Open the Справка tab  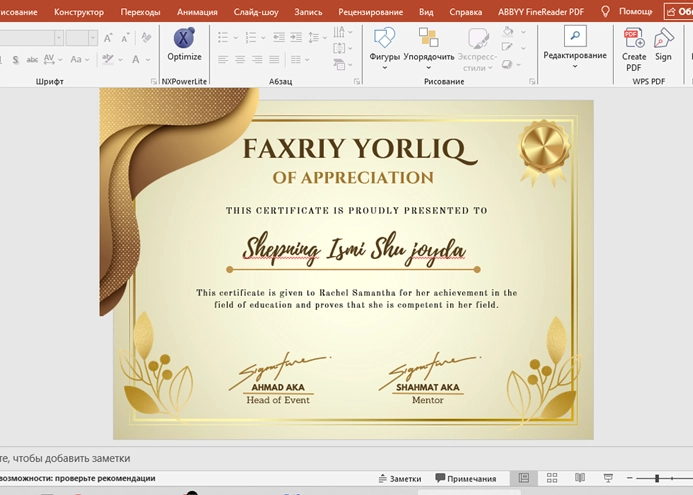pyautogui.click(x=465, y=12)
